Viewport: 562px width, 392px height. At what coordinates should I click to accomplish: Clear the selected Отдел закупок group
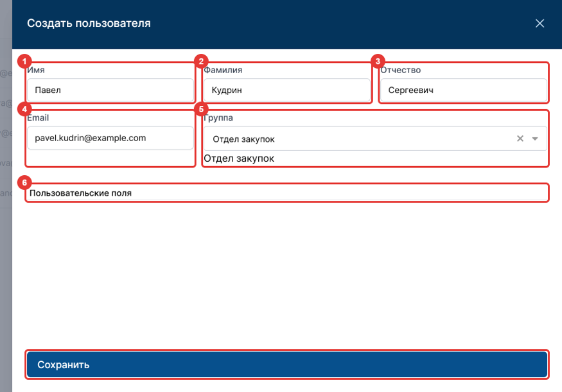(x=520, y=139)
